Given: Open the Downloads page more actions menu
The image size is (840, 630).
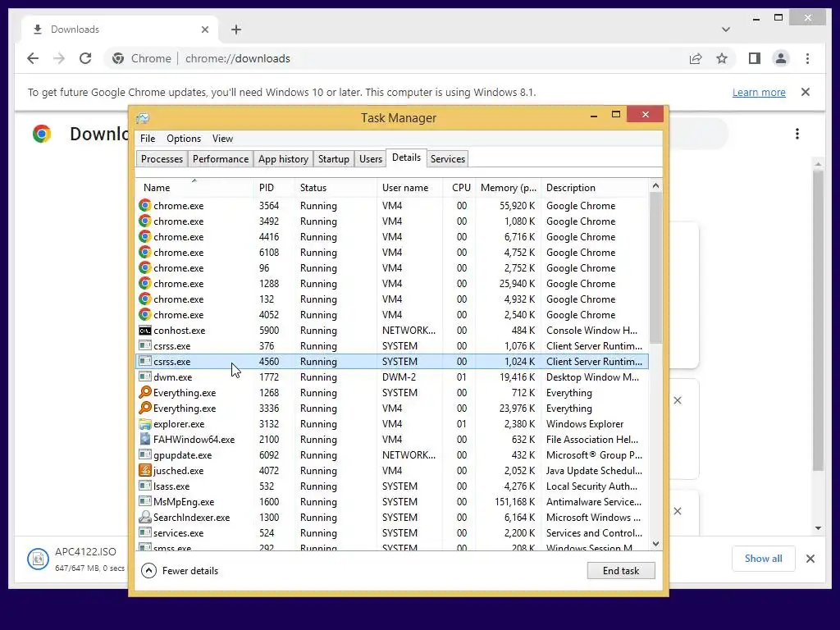Looking at the screenshot, I should [x=797, y=134].
